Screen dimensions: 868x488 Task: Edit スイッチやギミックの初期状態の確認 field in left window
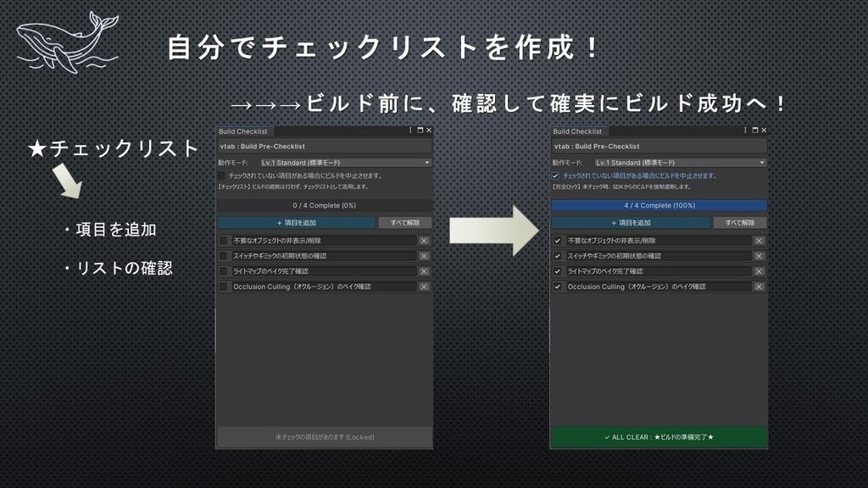324,256
